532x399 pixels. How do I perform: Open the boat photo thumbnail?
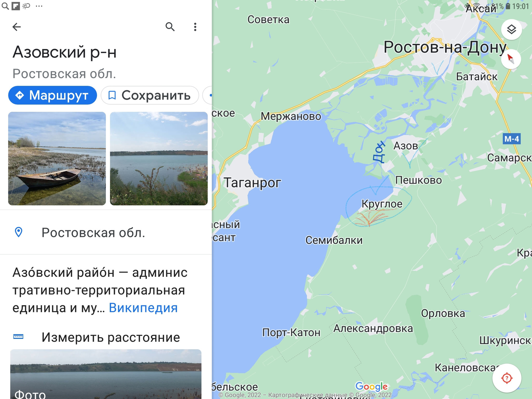(x=57, y=158)
